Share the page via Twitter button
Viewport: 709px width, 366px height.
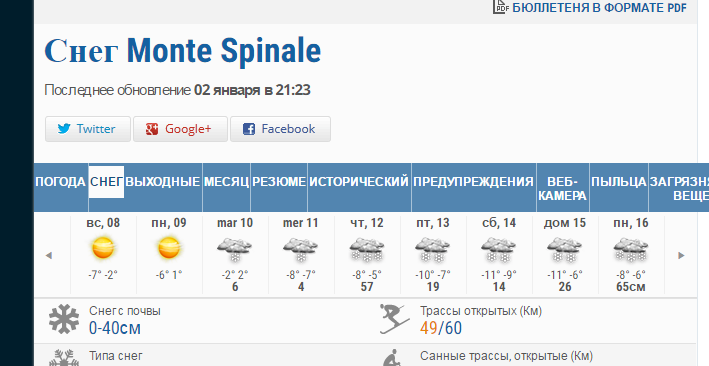point(88,129)
